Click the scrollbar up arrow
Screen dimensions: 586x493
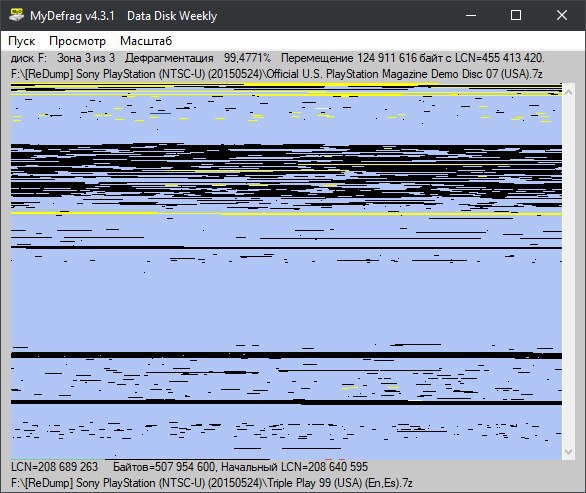pos(568,92)
